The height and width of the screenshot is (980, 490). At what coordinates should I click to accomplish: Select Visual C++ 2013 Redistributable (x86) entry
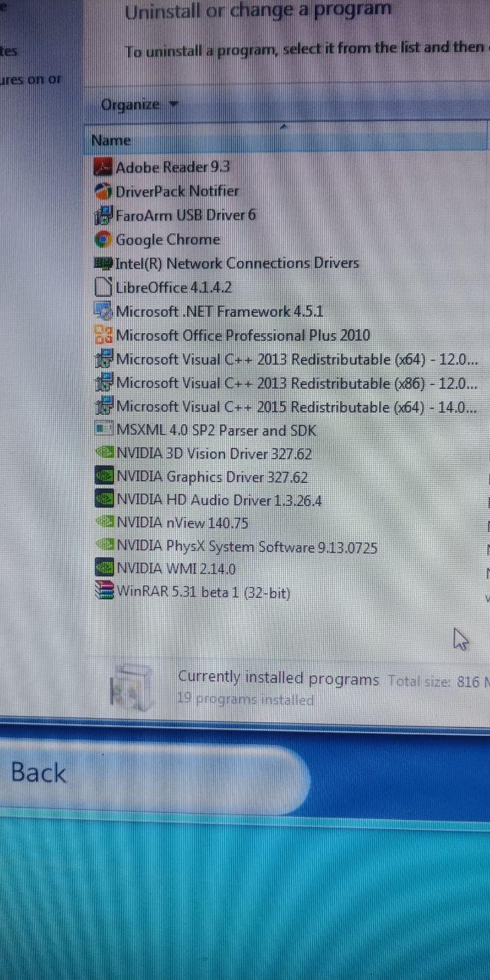(x=296, y=383)
